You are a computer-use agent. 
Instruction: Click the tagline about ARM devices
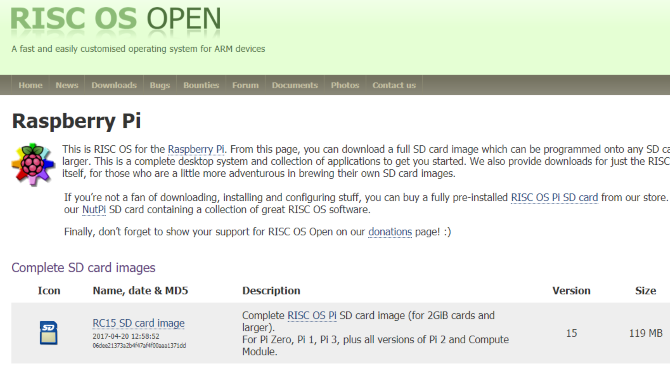(x=138, y=49)
